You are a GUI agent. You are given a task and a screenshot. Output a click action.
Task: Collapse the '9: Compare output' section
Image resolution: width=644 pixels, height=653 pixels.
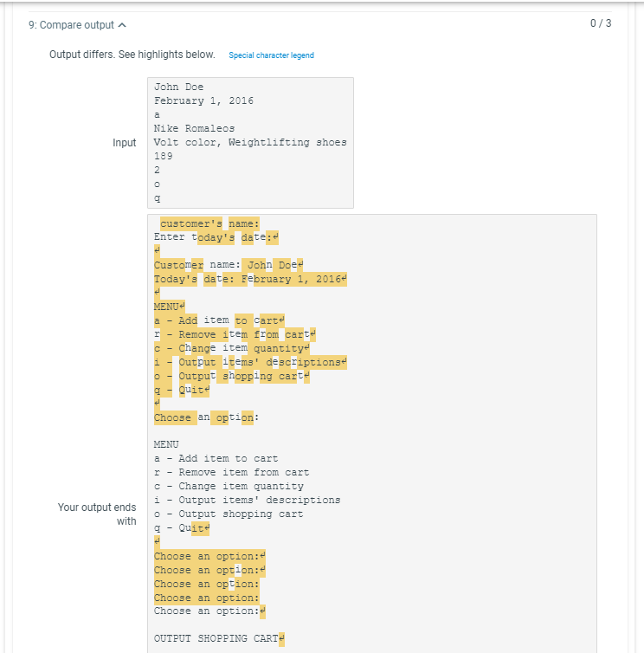[77, 25]
